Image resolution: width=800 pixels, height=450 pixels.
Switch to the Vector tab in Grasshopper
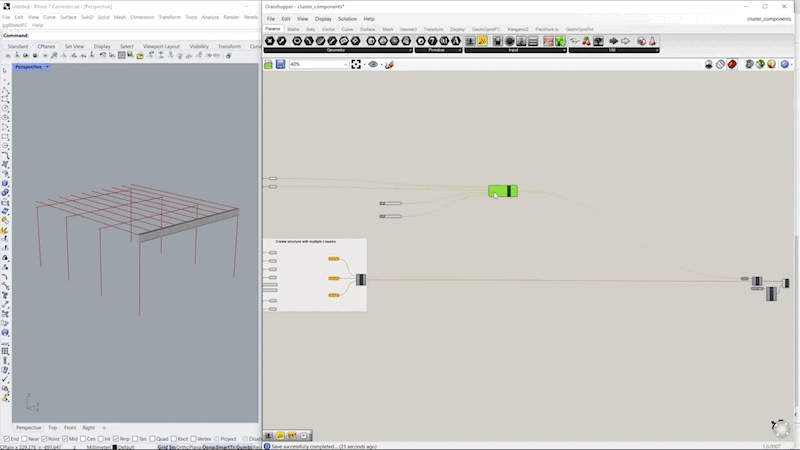point(328,29)
